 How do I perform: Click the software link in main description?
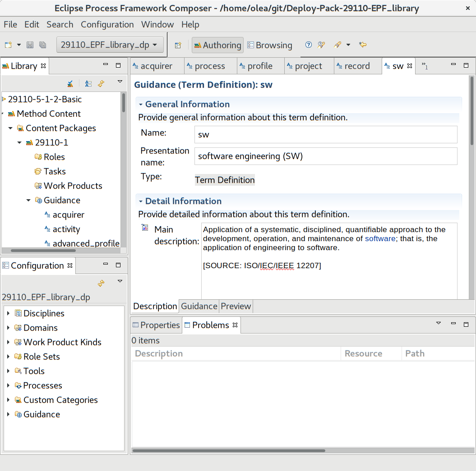(x=380, y=238)
